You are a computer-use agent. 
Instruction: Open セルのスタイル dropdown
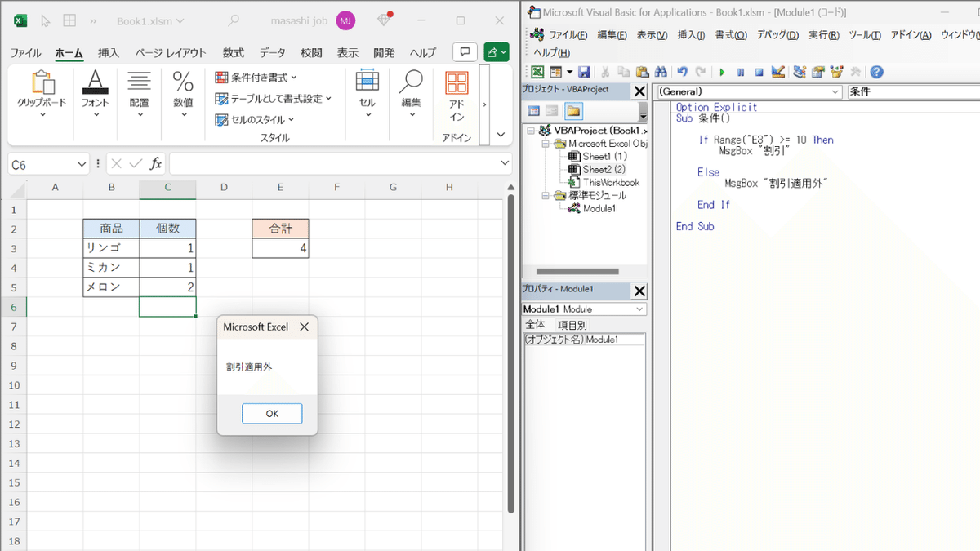pyautogui.click(x=255, y=120)
